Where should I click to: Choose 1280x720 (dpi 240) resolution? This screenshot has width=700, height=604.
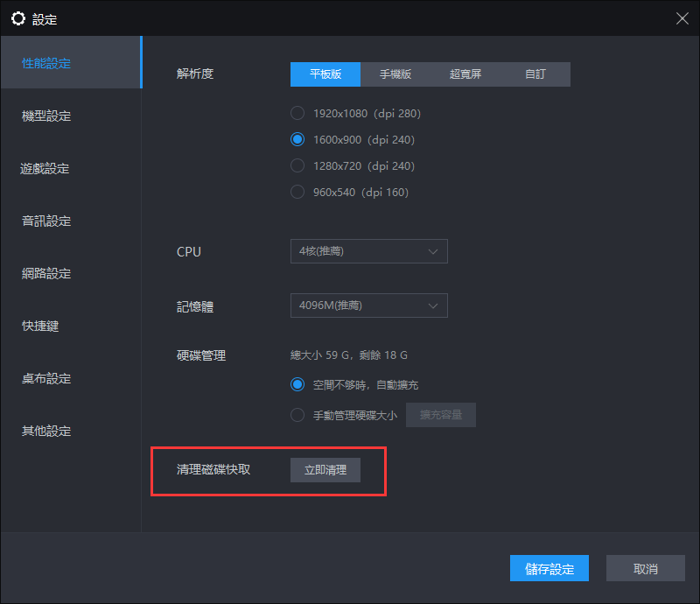pyautogui.click(x=297, y=165)
